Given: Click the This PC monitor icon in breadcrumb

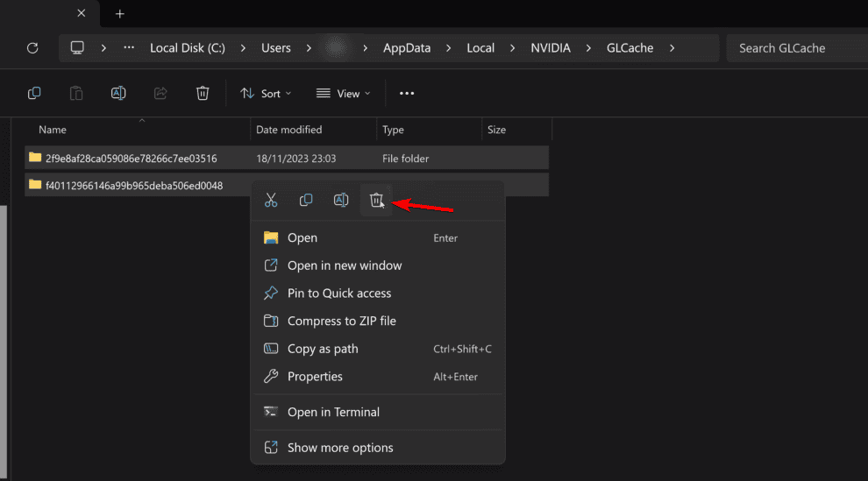Looking at the screenshot, I should click(77, 47).
